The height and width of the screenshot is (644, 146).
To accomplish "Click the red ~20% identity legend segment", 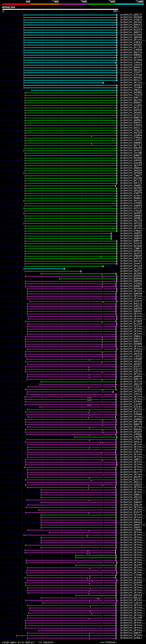I will point(16,4).
